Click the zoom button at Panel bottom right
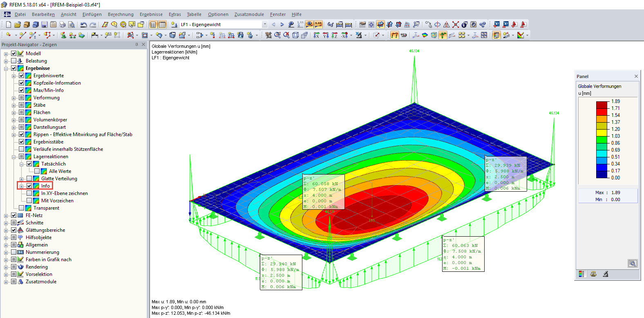The width and height of the screenshot is (644, 318). pyautogui.click(x=632, y=264)
